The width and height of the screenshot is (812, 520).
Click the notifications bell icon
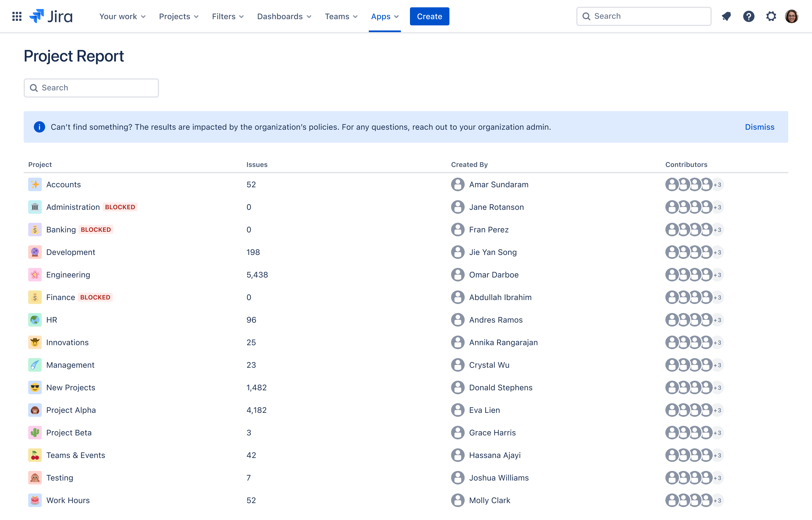click(726, 16)
